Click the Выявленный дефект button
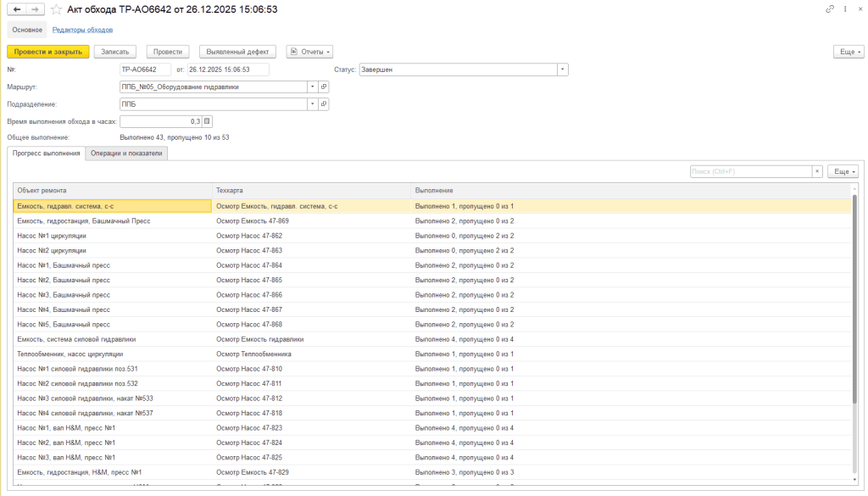Screen dimensions: 868x496 [237, 52]
